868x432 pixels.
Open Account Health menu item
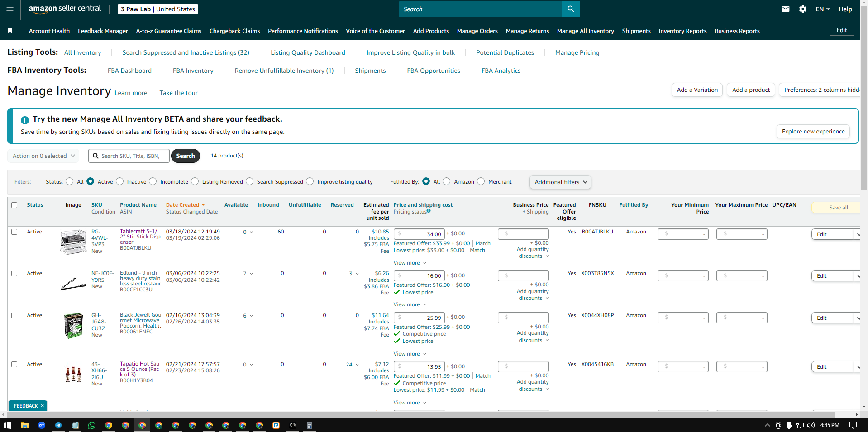[49, 31]
